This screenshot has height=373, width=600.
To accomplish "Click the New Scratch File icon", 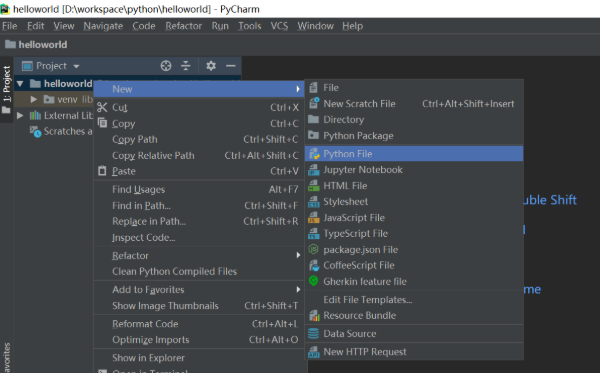I will [x=314, y=103].
